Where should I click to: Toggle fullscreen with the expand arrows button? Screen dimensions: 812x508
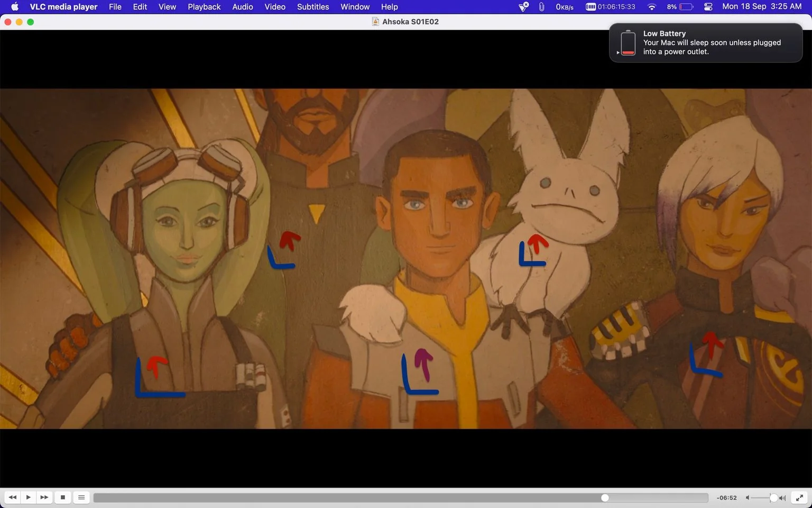(800, 497)
